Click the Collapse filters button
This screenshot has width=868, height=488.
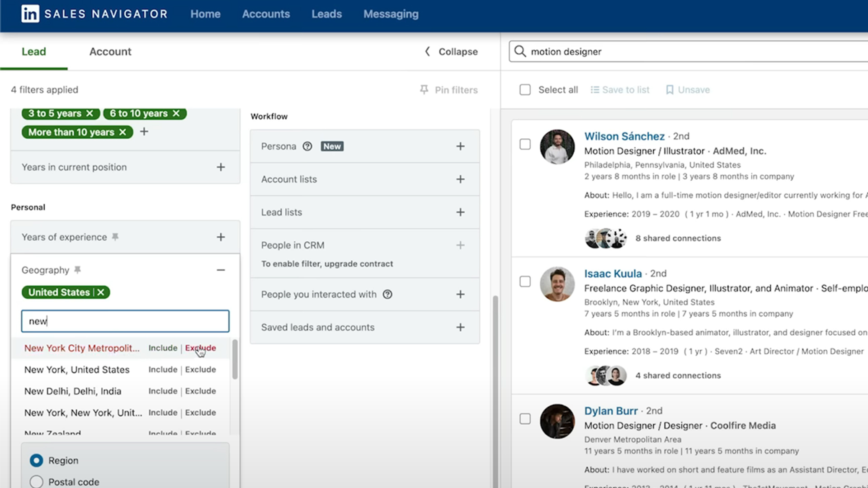[x=451, y=52]
